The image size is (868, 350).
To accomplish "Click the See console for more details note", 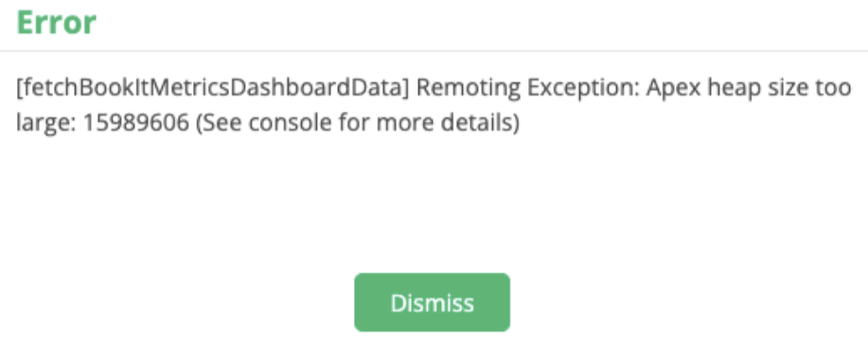I will pyautogui.click(x=358, y=124).
